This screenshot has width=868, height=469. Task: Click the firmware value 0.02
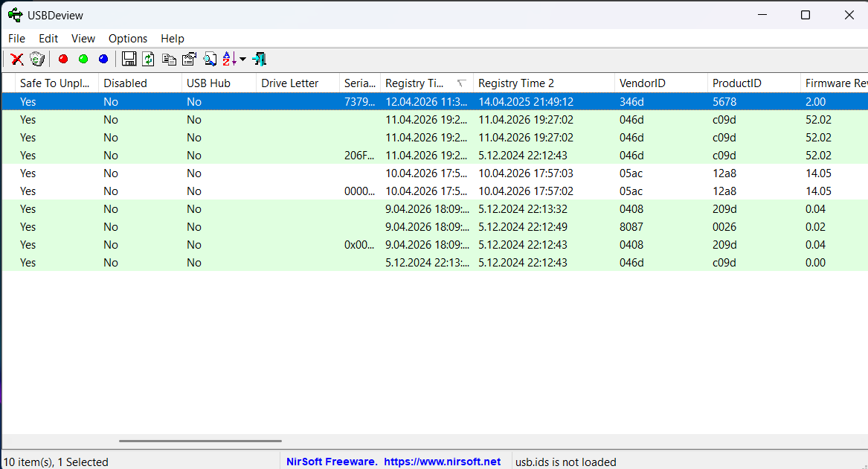(815, 227)
